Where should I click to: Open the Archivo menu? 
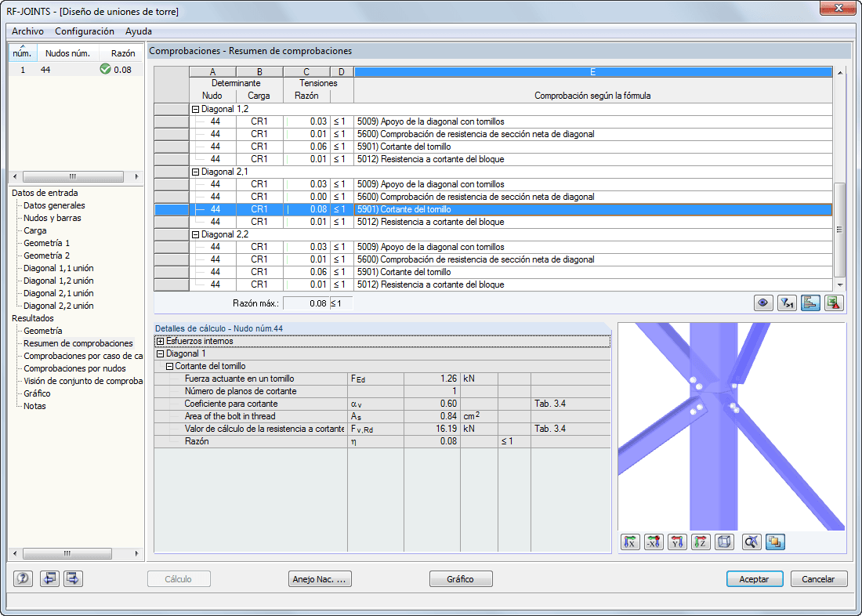point(27,31)
